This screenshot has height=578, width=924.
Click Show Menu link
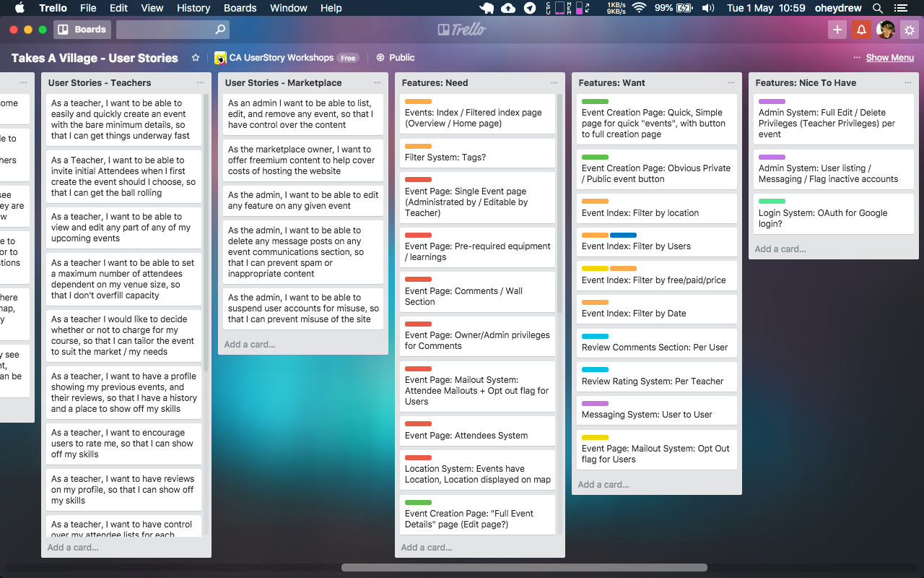889,58
